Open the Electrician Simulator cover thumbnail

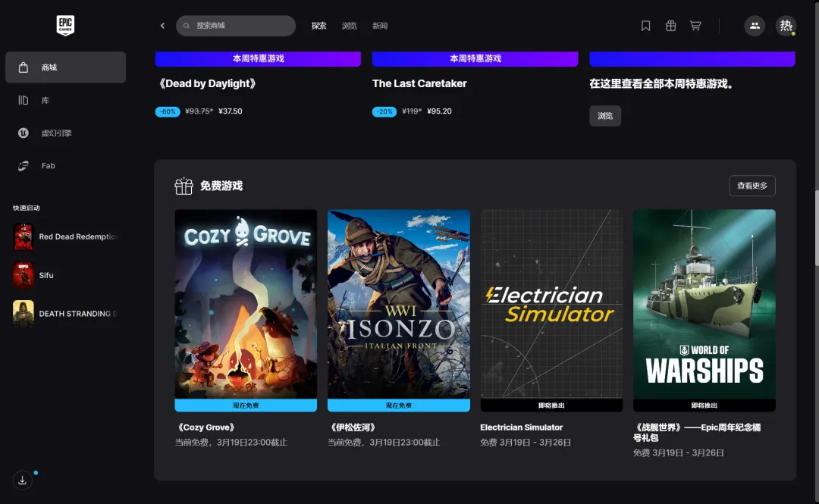click(551, 304)
